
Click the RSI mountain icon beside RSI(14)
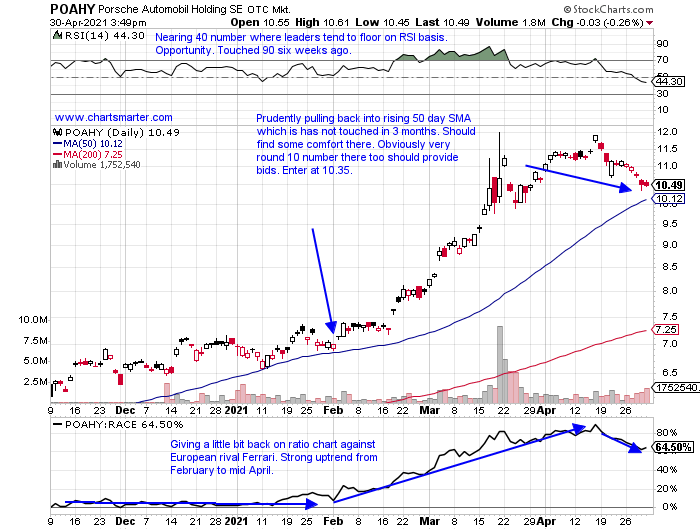[58, 35]
